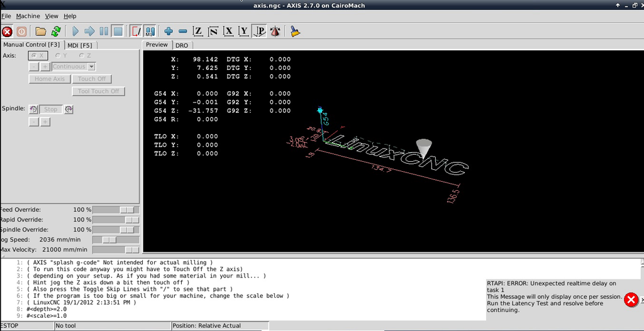The width and height of the screenshot is (644, 331).
Task: Adjust the Jog Speed slider
Action: [x=116, y=240]
